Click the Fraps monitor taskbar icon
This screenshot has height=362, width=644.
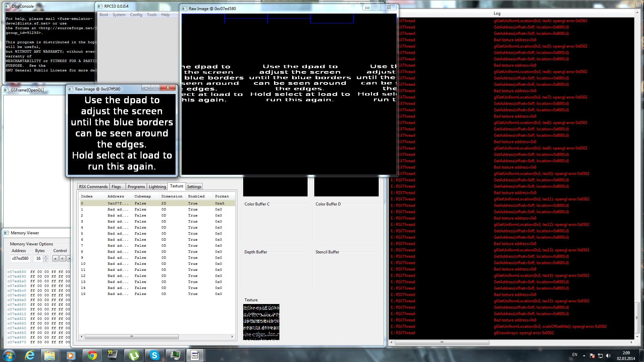pos(112,355)
